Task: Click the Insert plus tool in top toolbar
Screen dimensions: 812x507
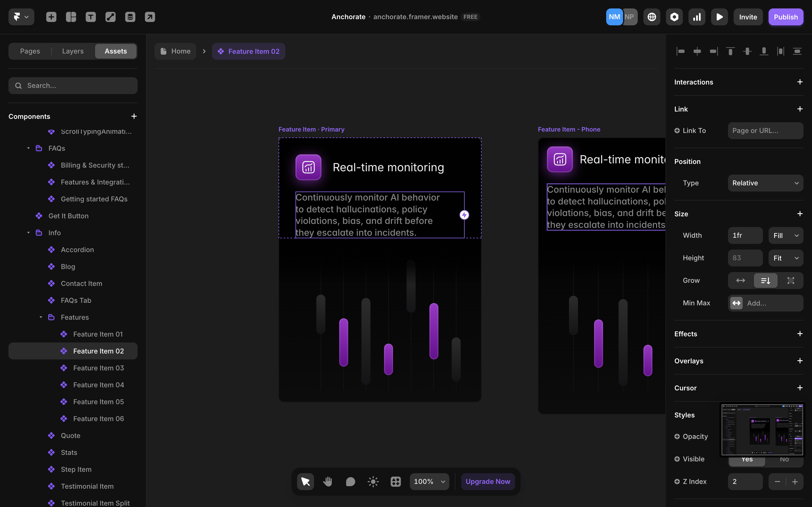Action: point(51,17)
